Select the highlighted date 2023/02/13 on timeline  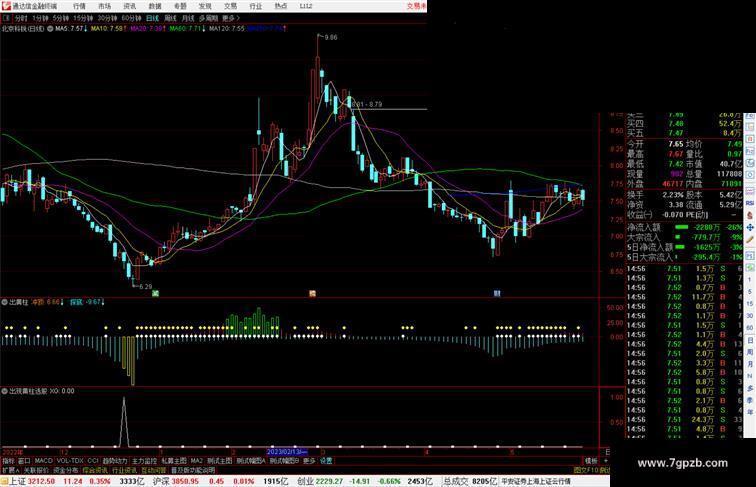(x=286, y=452)
